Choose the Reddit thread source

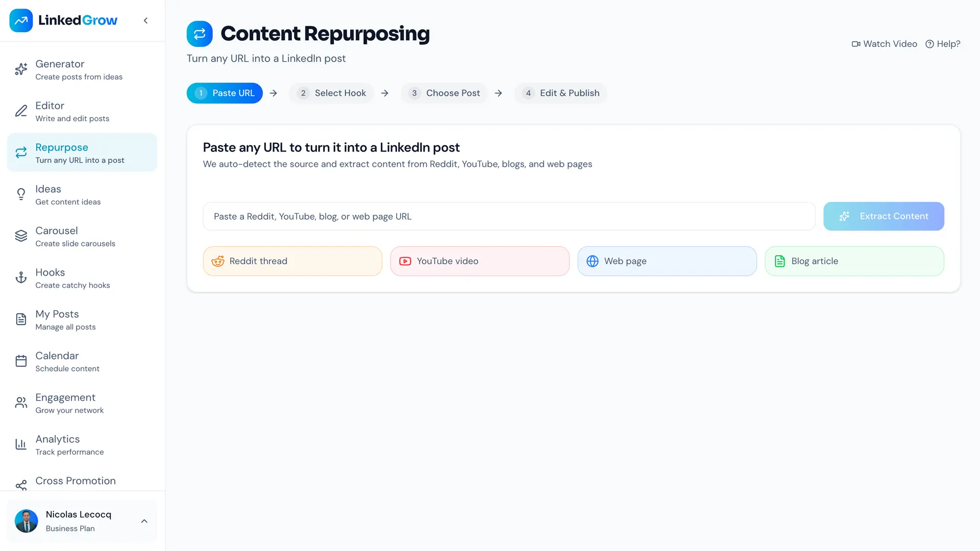point(292,261)
